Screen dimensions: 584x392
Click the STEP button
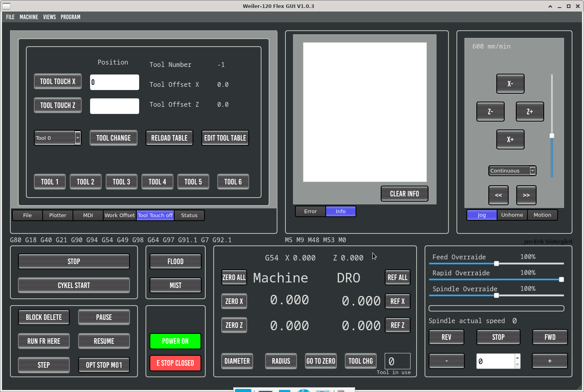(44, 365)
